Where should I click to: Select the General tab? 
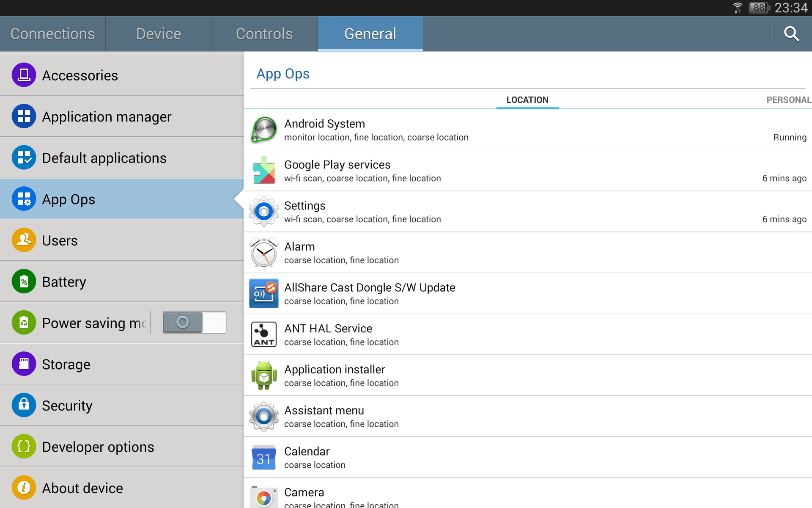click(370, 34)
